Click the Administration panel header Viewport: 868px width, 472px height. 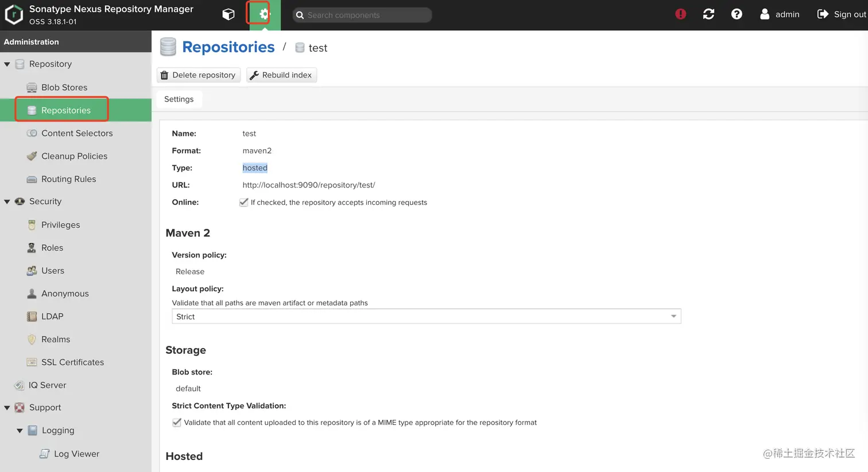point(76,42)
